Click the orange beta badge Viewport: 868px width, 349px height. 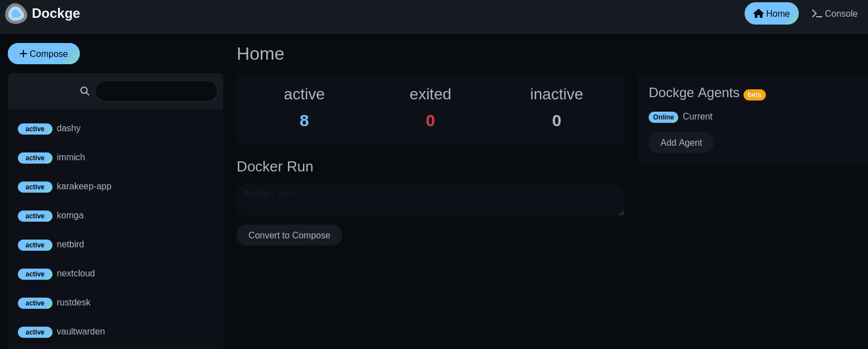tap(754, 95)
